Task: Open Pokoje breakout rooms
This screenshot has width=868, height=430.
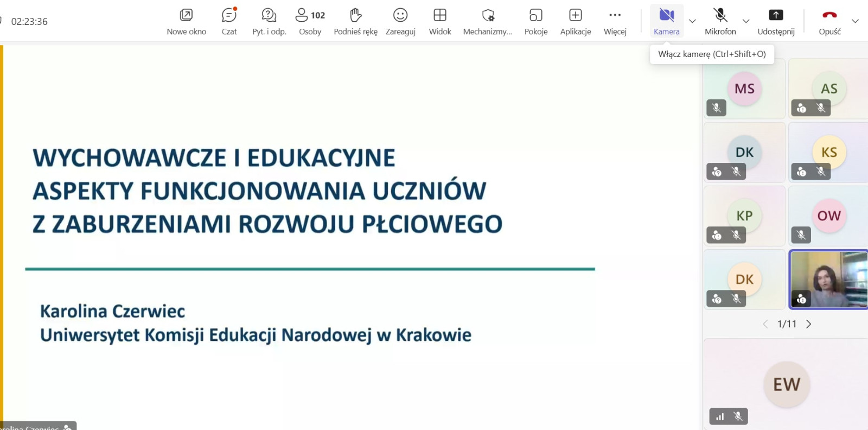Action: 535,21
